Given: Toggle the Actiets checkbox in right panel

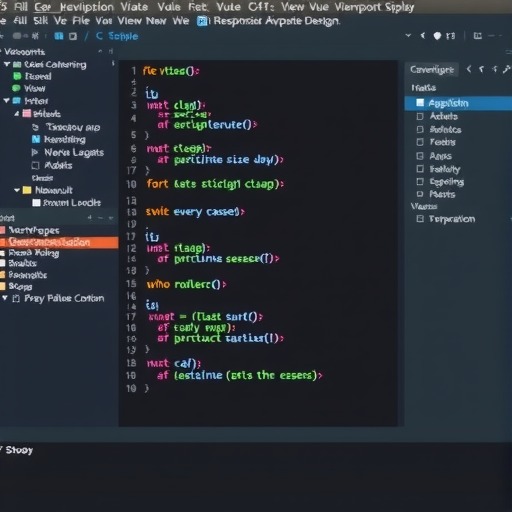Looking at the screenshot, I should click(420, 116).
